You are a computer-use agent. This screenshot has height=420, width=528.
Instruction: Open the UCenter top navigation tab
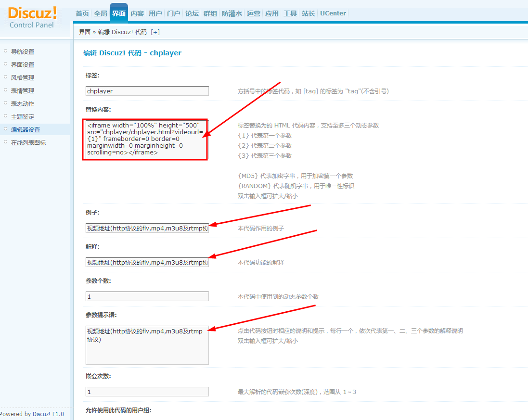pyautogui.click(x=333, y=13)
